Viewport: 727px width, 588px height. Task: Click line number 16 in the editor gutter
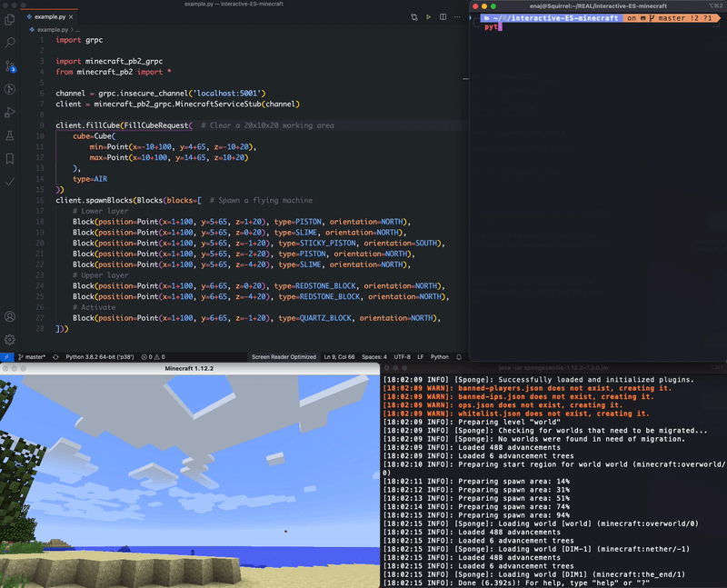[x=40, y=201]
